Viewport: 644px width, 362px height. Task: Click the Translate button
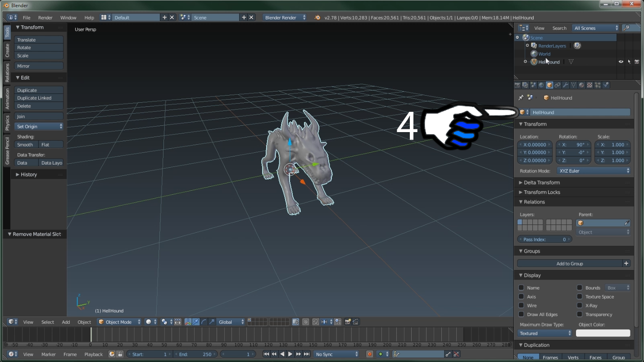pyautogui.click(x=39, y=40)
